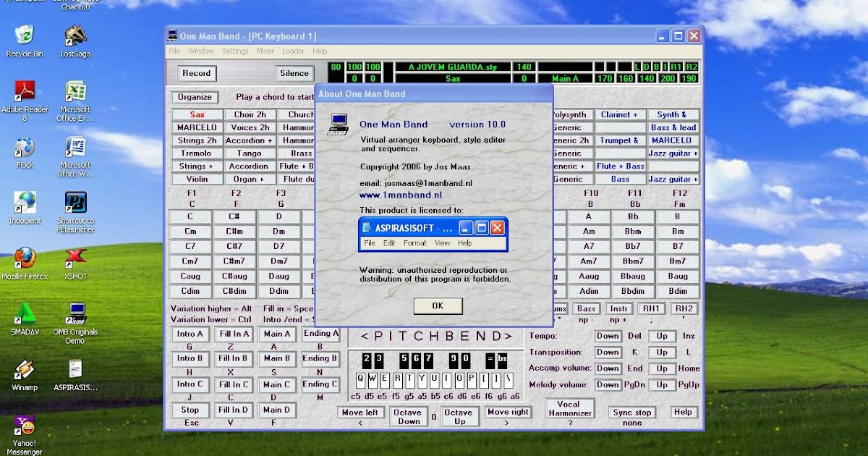Click Move right keyboard button
868x456 pixels.
509,413
